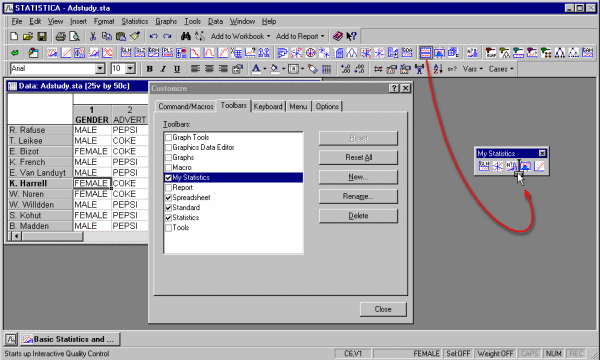The image size is (600, 360).
Task: Enable the Graph Tools toolbar checkbox
Action: [x=168, y=137]
